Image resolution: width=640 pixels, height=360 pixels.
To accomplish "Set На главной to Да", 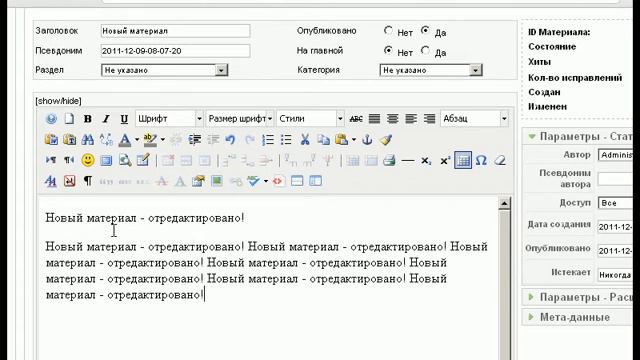I will [x=425, y=51].
